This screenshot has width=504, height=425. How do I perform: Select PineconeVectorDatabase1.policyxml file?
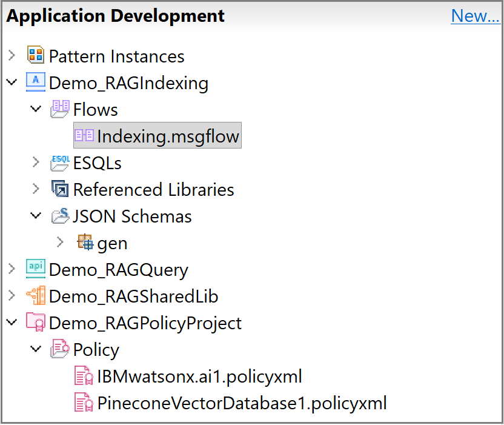(241, 403)
